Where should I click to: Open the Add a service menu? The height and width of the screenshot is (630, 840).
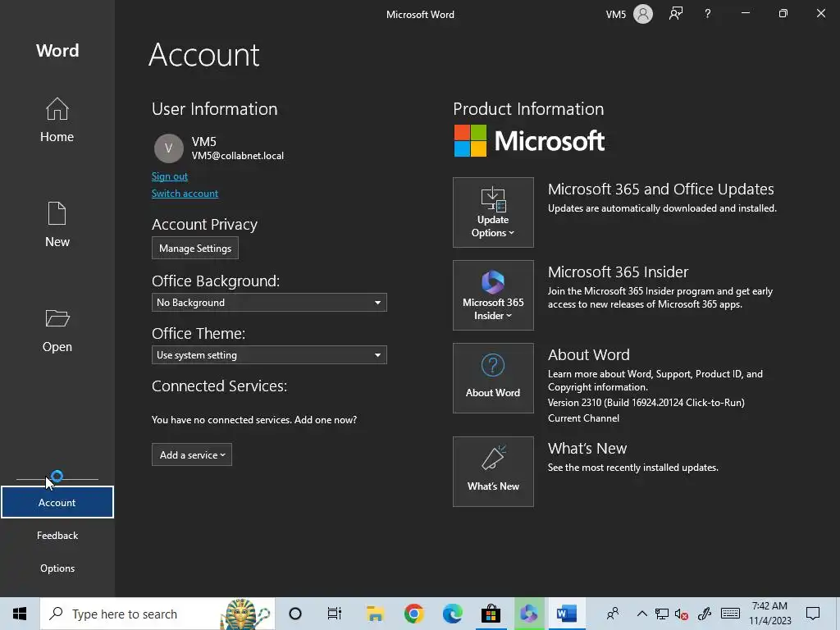192,454
